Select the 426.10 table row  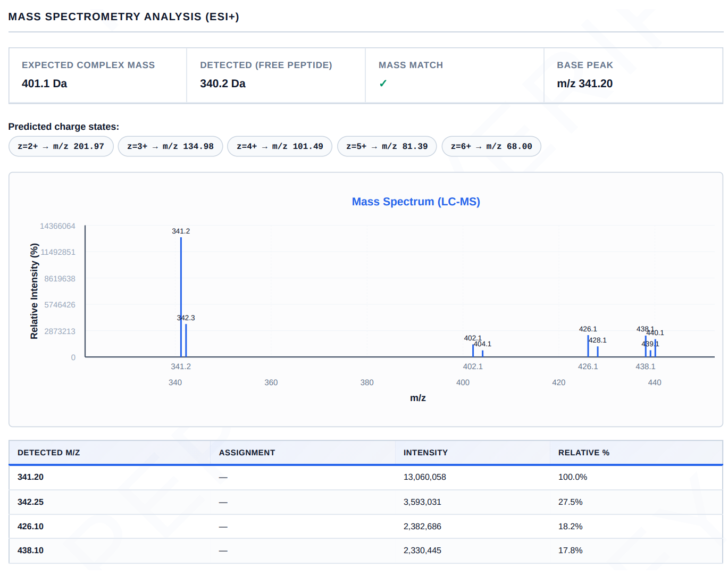pos(366,527)
